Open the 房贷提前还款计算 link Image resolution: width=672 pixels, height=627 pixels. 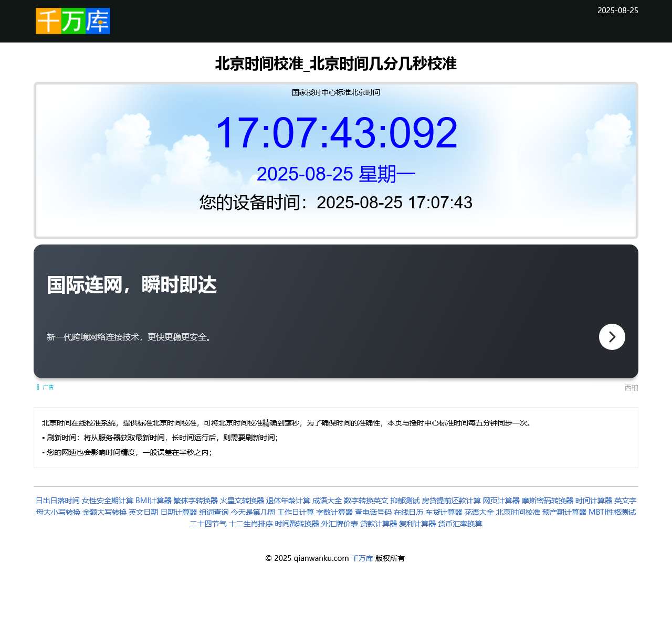click(x=451, y=501)
